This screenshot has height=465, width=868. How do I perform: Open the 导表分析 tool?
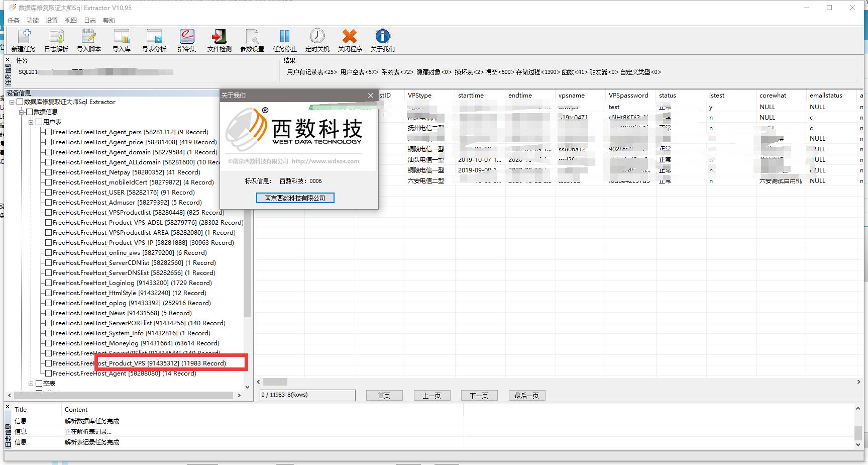(x=154, y=40)
